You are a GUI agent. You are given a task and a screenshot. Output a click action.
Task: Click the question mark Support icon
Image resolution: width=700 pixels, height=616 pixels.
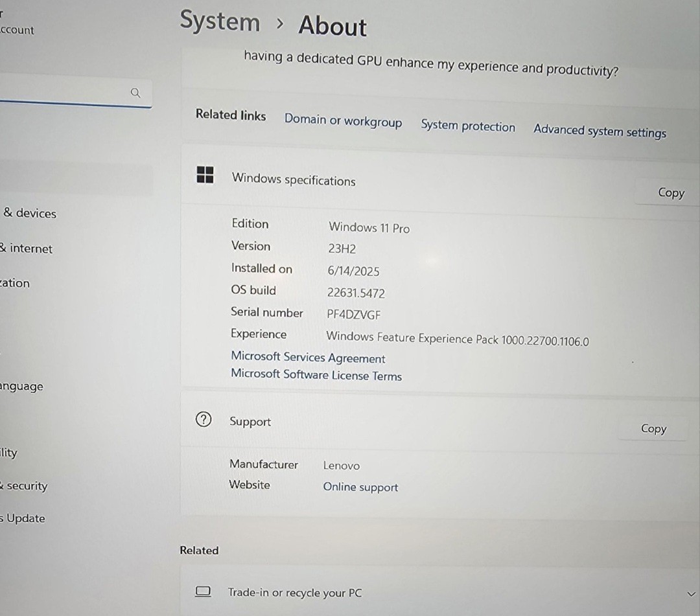(204, 419)
